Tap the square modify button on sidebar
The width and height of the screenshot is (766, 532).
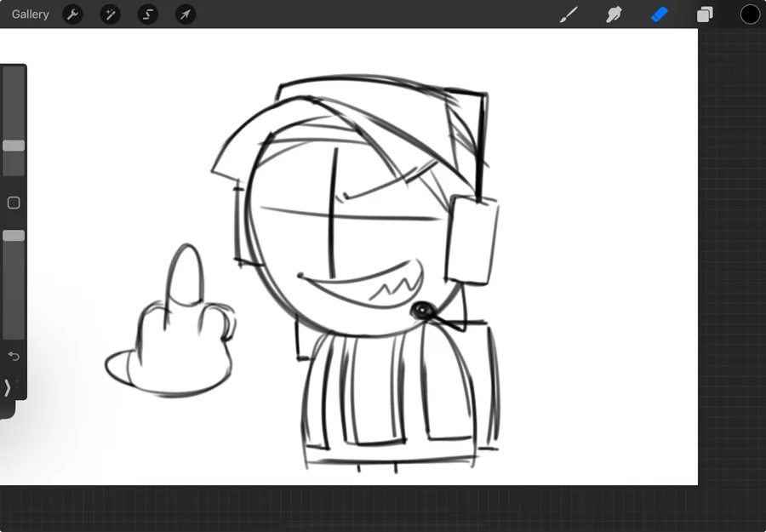[x=14, y=203]
